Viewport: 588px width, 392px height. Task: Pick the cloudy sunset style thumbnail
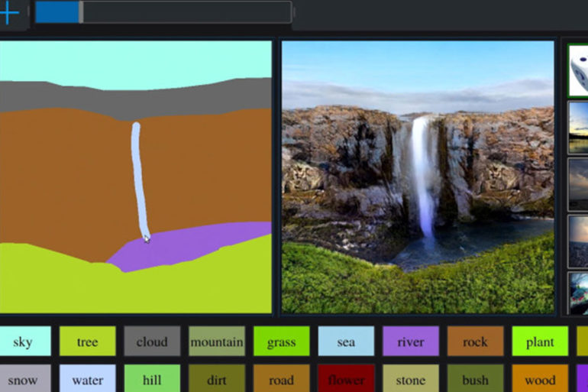pos(578,241)
